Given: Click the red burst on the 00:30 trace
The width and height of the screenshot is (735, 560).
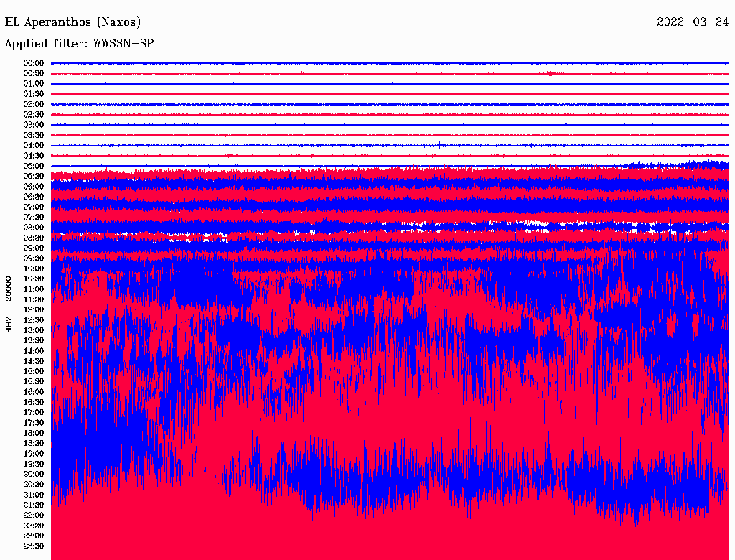Looking at the screenshot, I should coord(553,73).
